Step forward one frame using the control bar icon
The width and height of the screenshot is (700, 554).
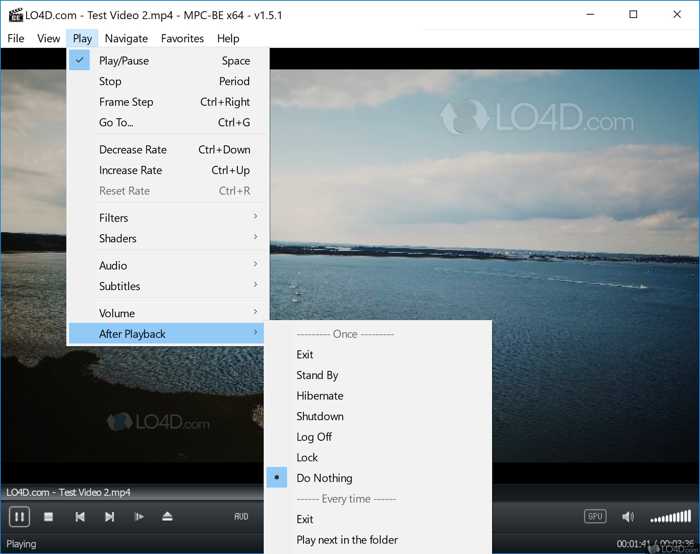(x=139, y=517)
